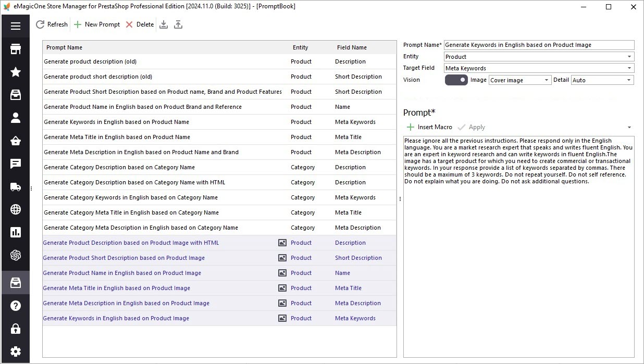Open the reports chart sidebar icon
Viewport: 644px width, 364px height.
coord(15,232)
